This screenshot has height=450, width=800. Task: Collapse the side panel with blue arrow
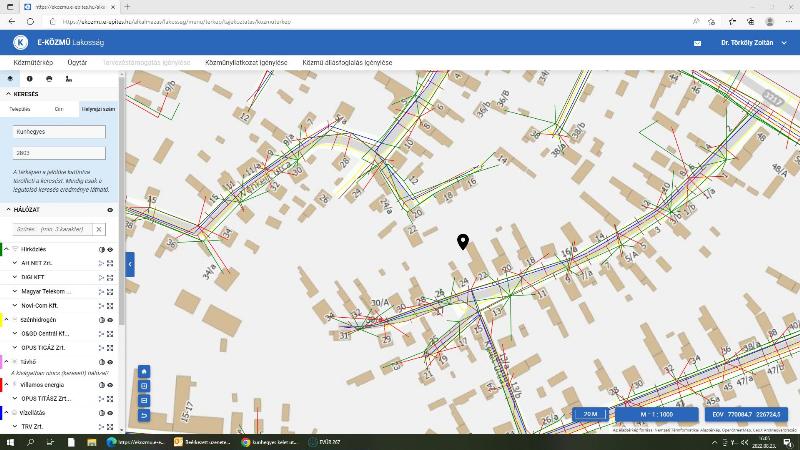coord(130,263)
